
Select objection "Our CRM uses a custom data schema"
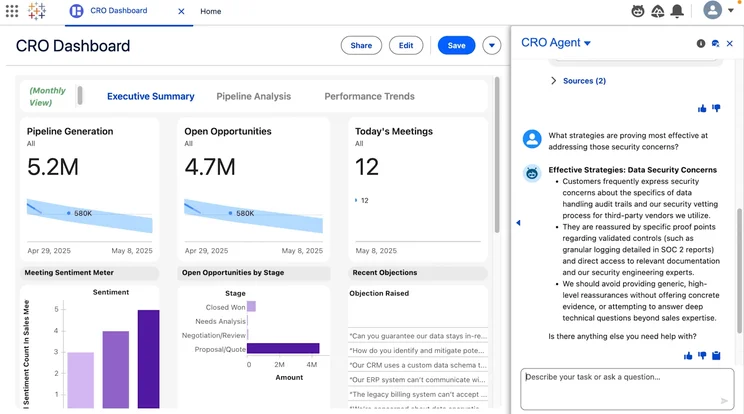pos(418,365)
